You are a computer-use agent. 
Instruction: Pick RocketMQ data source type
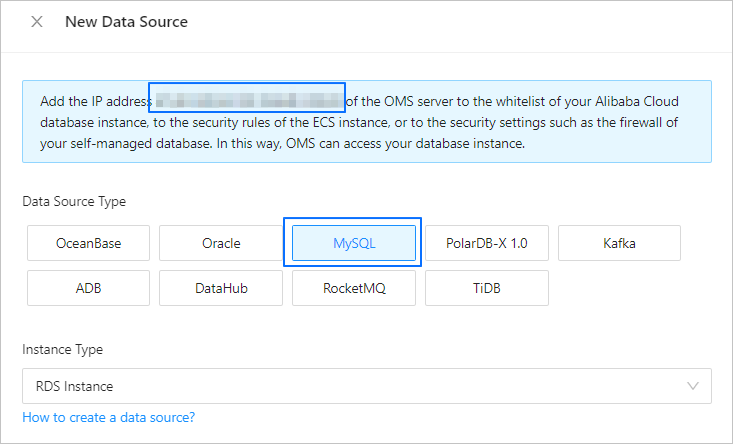click(x=354, y=288)
